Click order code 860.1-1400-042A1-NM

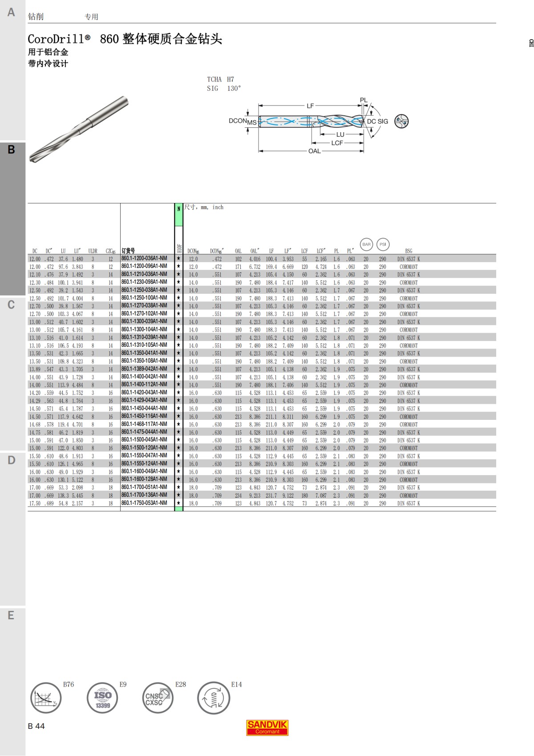pos(144,377)
